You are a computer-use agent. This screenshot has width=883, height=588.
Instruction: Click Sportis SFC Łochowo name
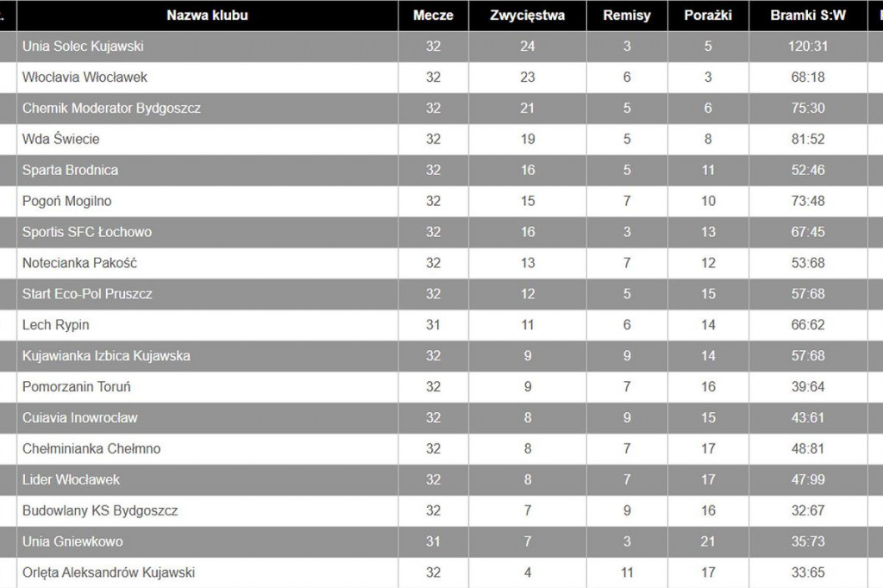pos(87,232)
